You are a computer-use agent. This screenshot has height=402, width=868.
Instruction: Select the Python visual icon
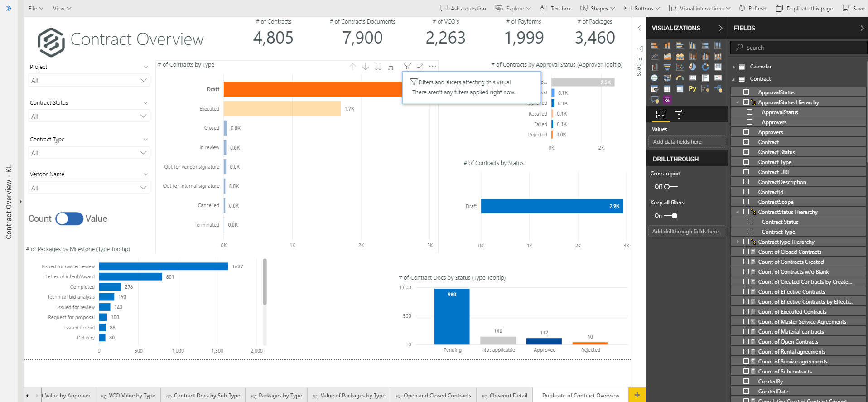click(x=692, y=89)
